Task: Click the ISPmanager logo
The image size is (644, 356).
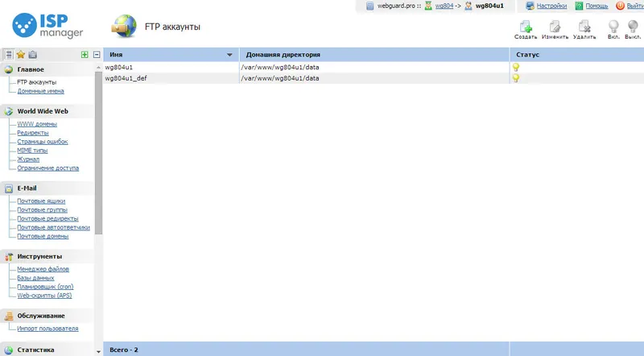Action: tap(47, 25)
